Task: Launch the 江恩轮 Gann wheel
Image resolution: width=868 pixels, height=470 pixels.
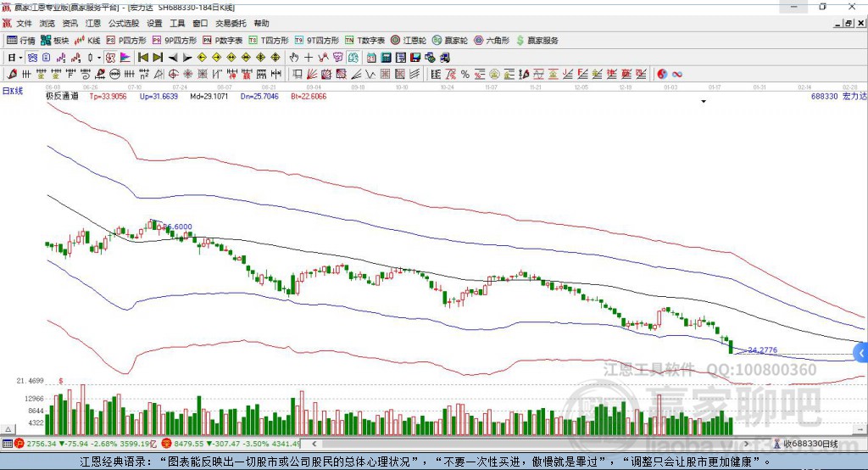Action: tap(409, 41)
